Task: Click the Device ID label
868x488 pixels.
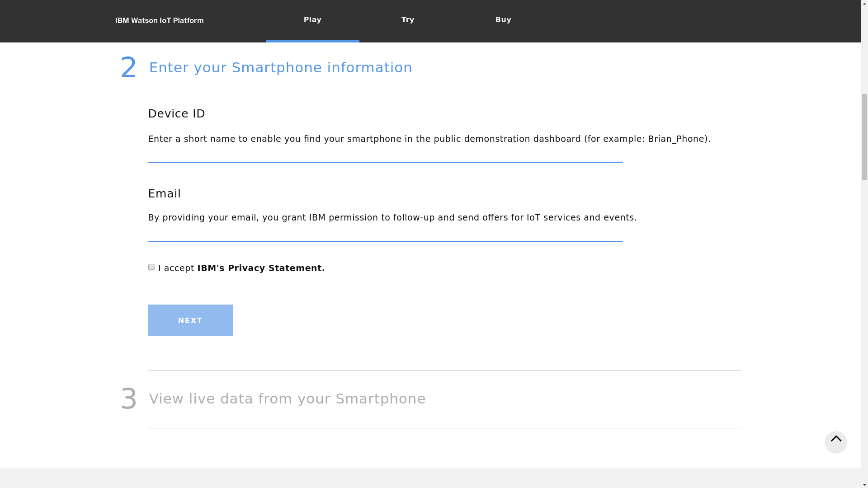Action: click(x=177, y=113)
